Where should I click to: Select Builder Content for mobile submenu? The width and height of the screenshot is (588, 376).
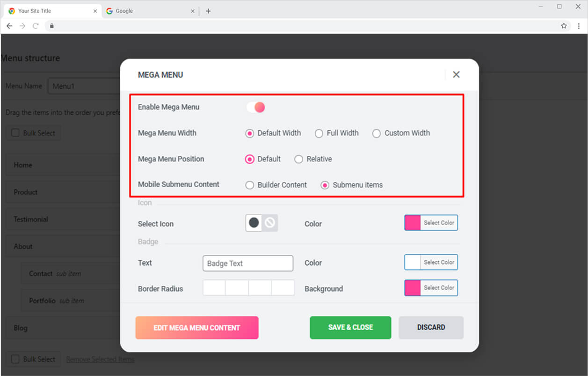tap(250, 185)
